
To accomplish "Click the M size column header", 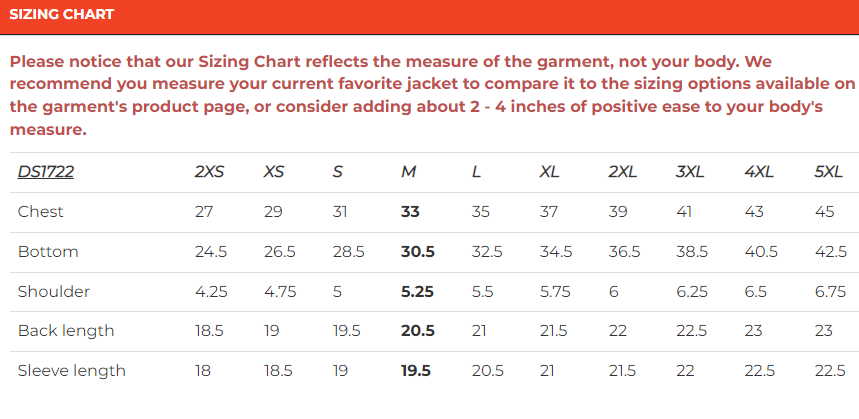I will 408,172.
